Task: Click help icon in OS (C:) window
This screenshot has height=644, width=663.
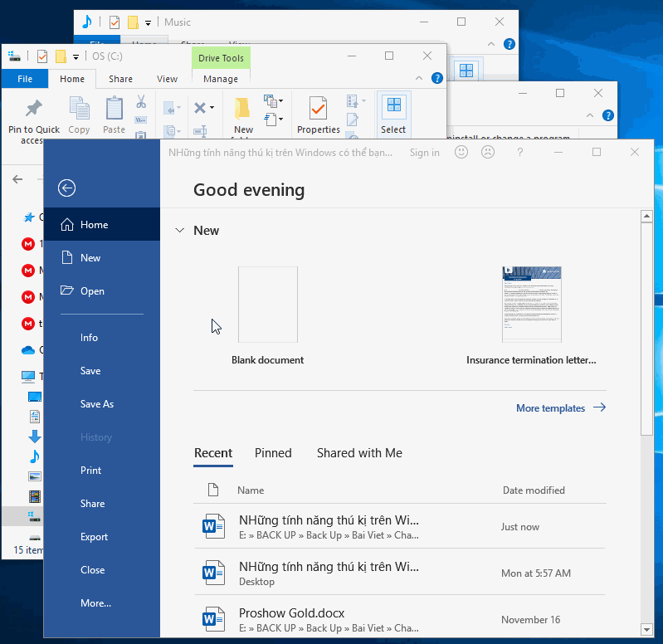Action: (x=436, y=78)
